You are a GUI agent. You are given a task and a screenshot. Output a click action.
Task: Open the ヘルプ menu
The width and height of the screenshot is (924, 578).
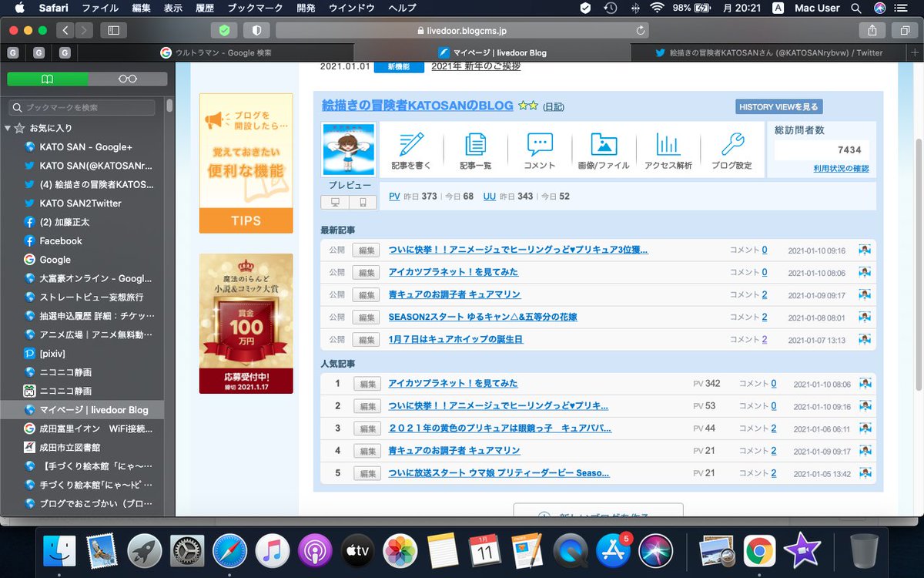coord(402,8)
